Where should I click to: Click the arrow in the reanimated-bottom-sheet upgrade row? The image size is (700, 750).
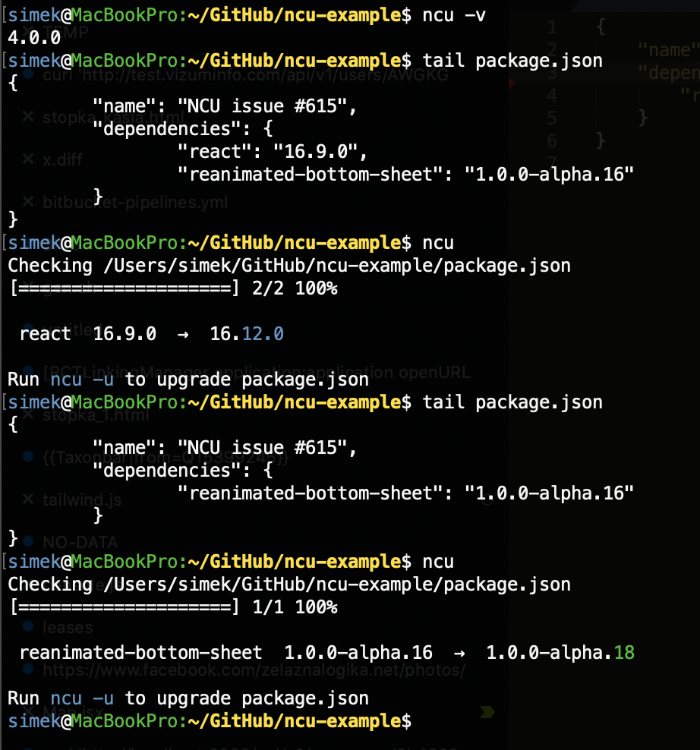coord(460,654)
